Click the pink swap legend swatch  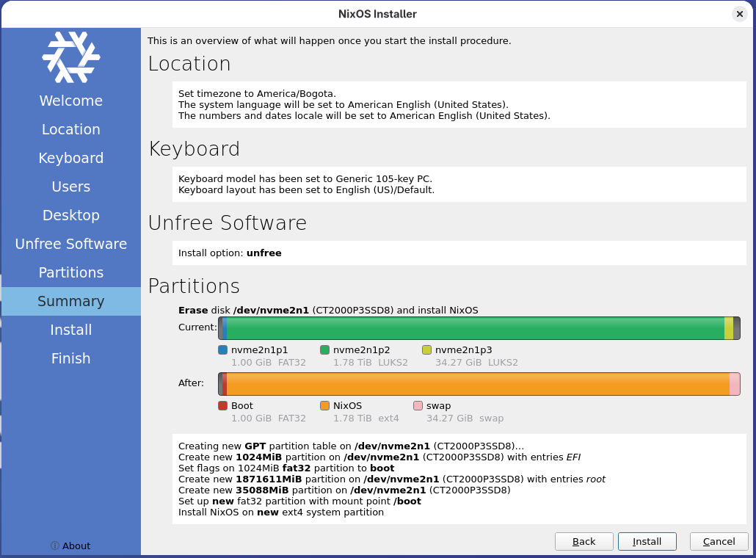[x=418, y=405]
